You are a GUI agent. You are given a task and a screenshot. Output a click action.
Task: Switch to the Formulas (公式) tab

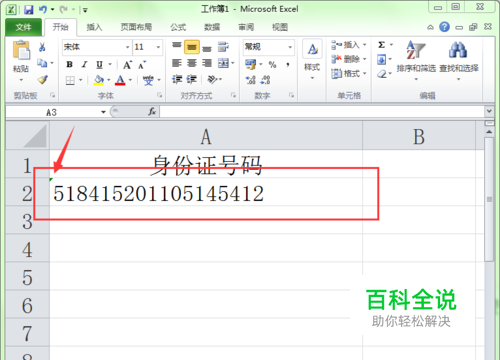click(x=178, y=27)
